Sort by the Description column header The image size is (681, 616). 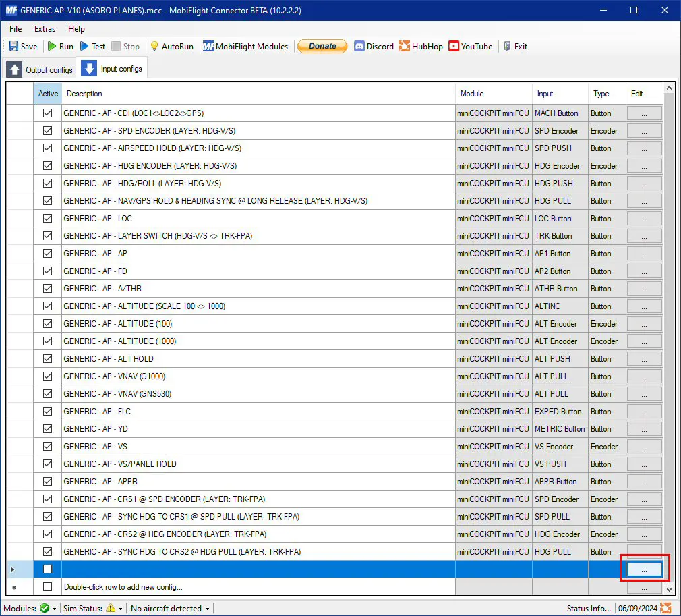[x=258, y=94]
